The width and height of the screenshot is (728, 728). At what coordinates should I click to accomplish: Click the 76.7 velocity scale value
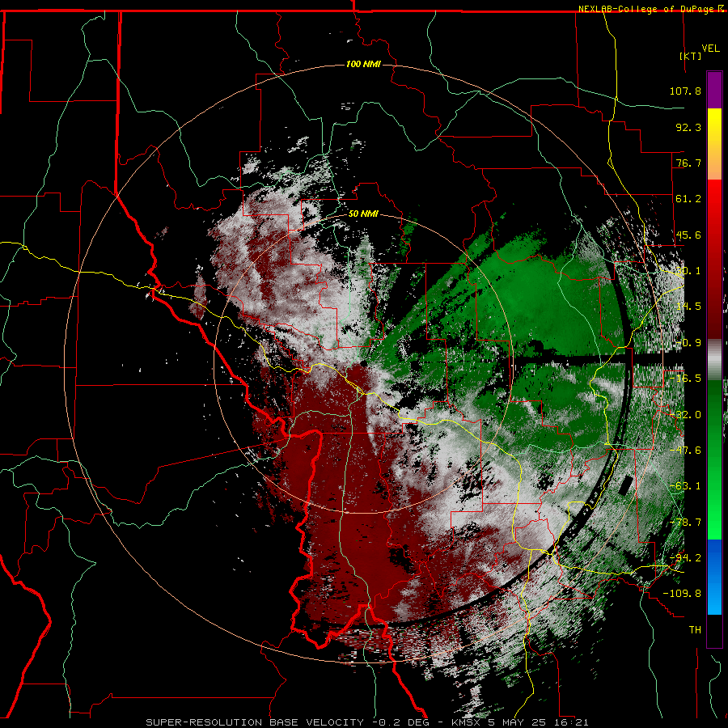pos(688,163)
